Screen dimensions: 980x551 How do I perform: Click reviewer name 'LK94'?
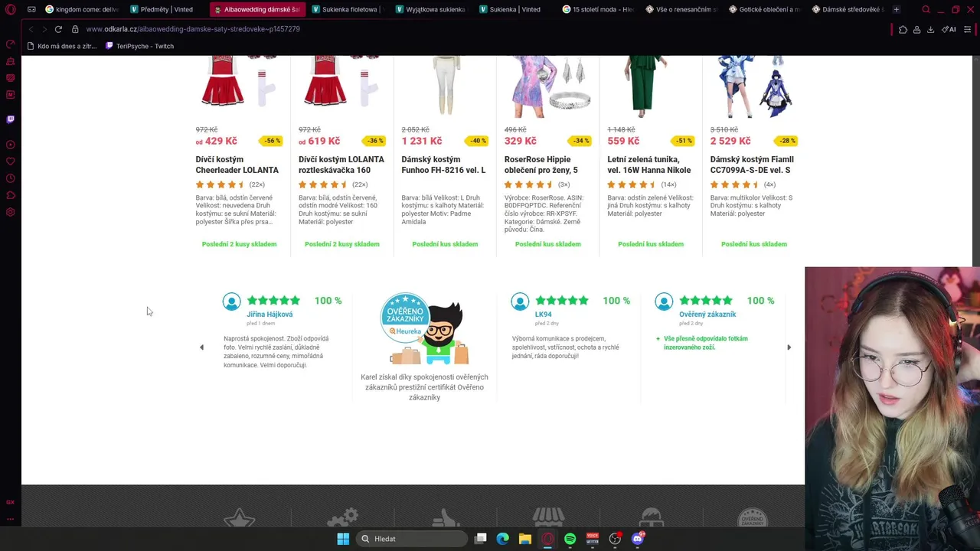[x=543, y=315]
